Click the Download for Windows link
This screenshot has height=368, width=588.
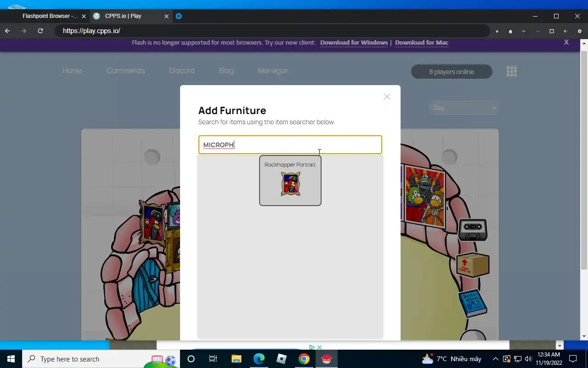[x=354, y=42]
